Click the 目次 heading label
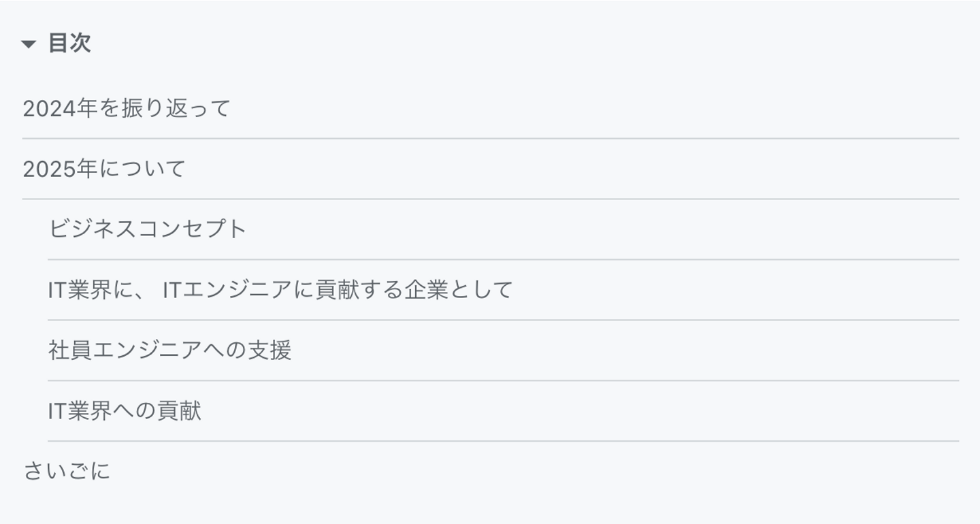Screen dimensions: 980x524 pos(69,44)
